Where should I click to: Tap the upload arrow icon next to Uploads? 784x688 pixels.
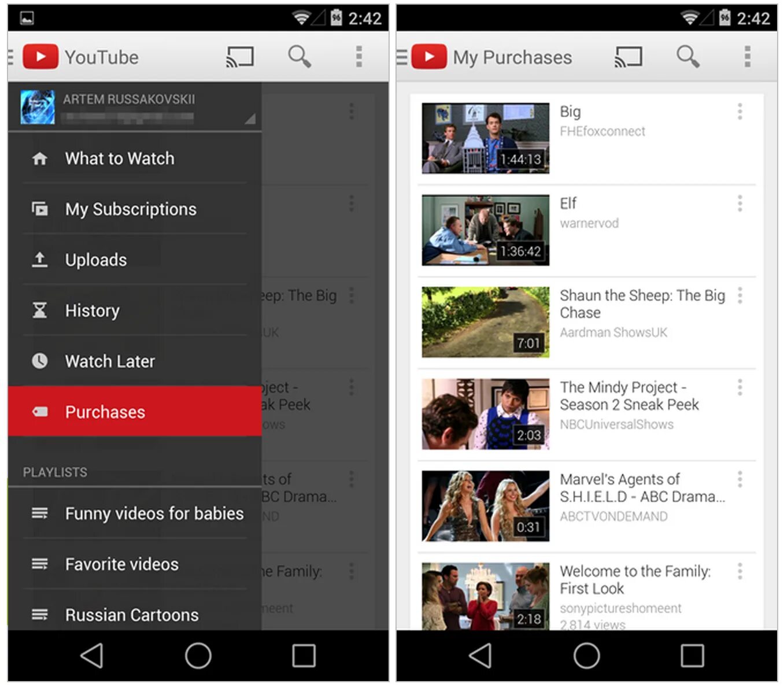click(39, 260)
